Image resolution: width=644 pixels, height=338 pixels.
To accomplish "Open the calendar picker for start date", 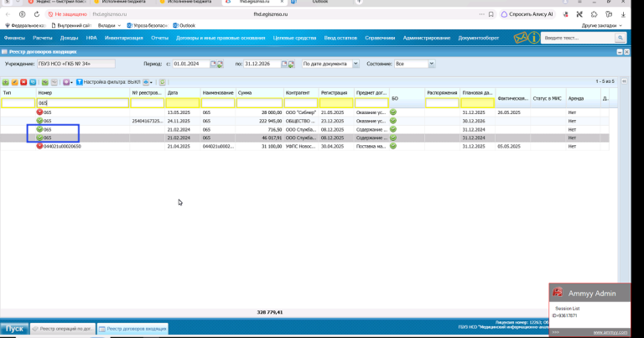I will tap(213, 64).
